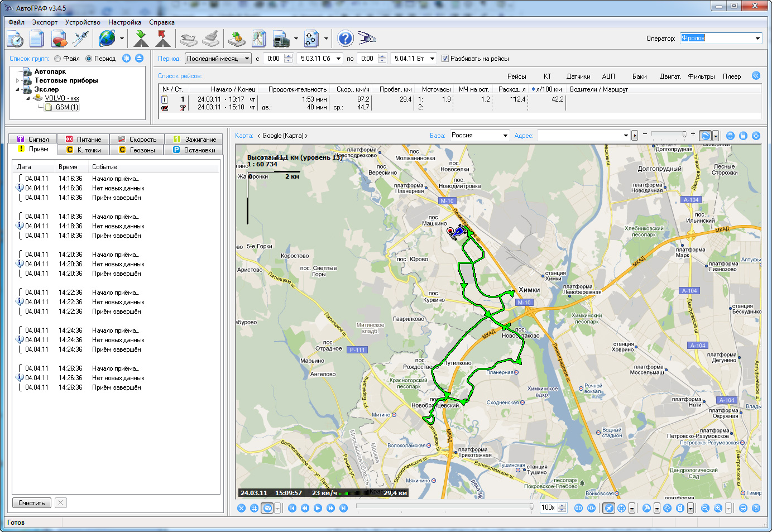Image resolution: width=772 pixels, height=532 pixels.
Task: Select the Период radio button
Action: (x=89, y=59)
